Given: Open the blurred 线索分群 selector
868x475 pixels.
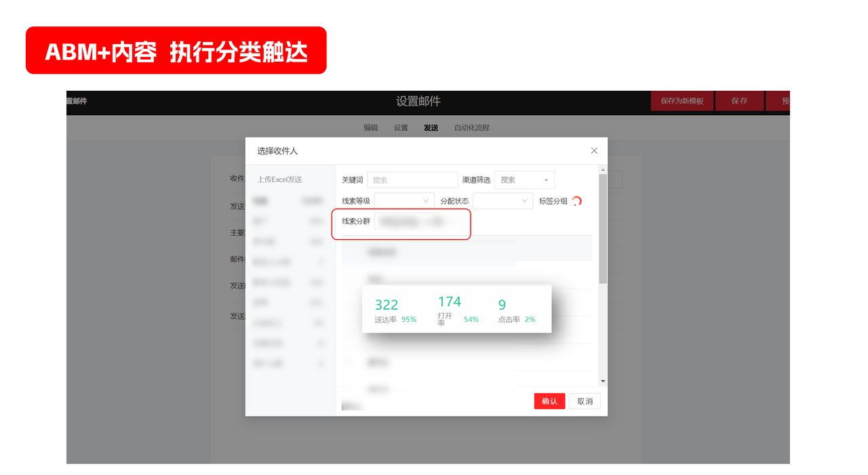Looking at the screenshot, I should [x=420, y=222].
